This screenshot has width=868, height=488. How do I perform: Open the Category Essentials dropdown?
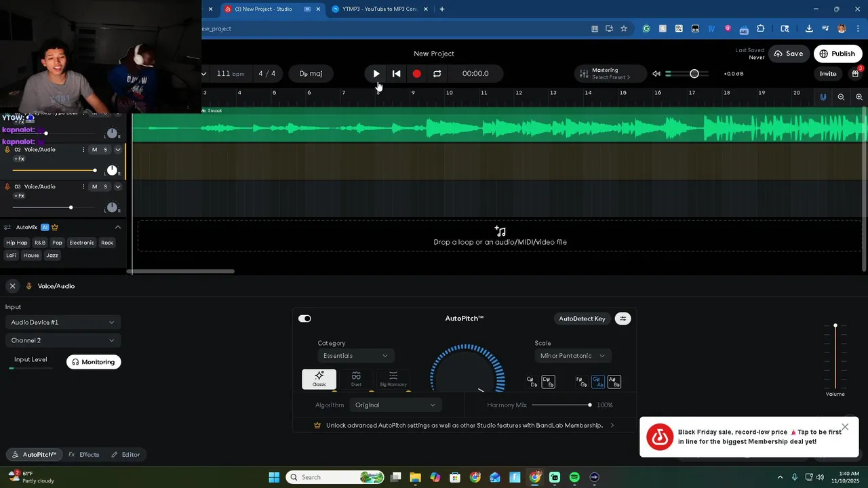[355, 356]
